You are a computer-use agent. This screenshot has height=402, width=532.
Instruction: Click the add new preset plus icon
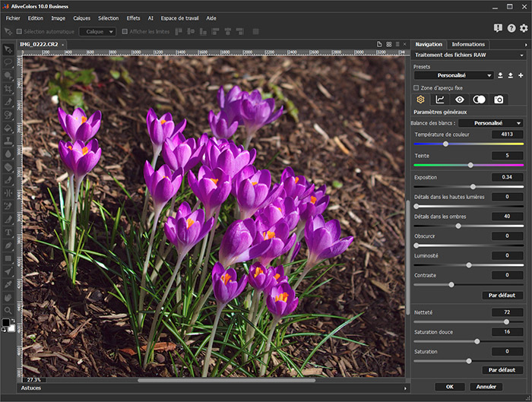pos(521,75)
